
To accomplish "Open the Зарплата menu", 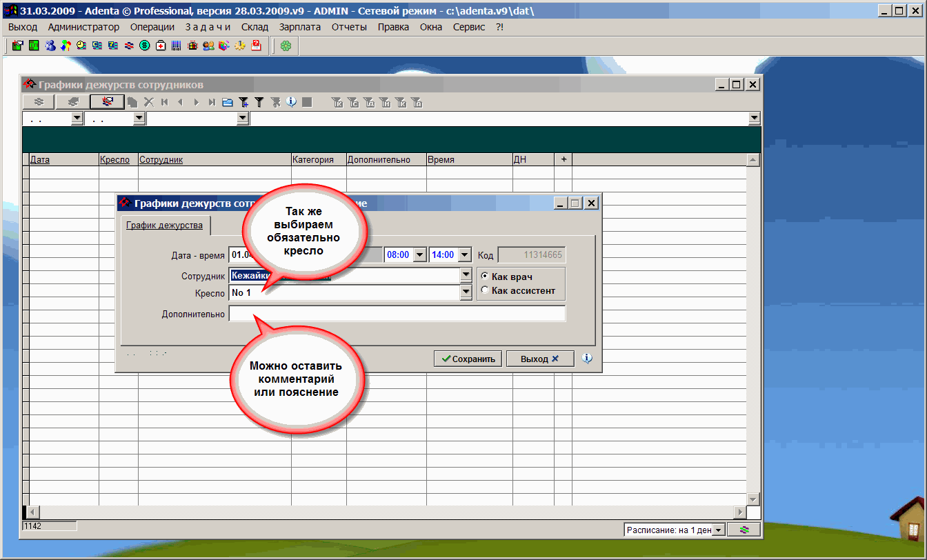I will pos(299,27).
